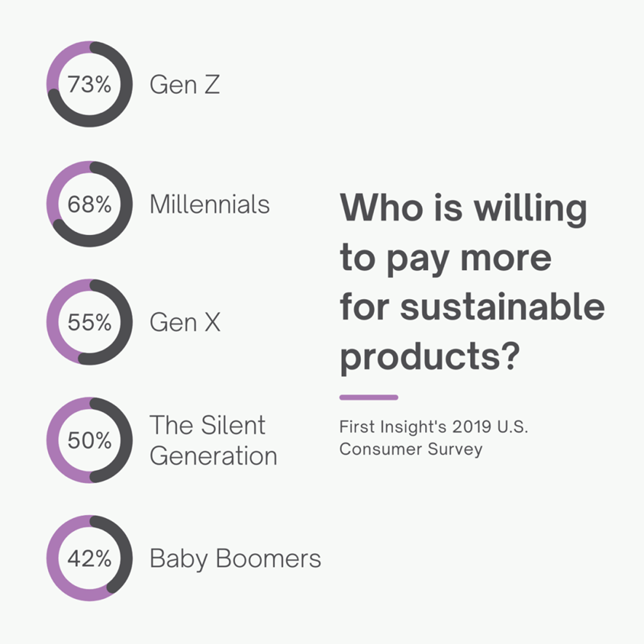The height and width of the screenshot is (644, 644).
Task: Select The Silent Generation label
Action: [x=213, y=440]
